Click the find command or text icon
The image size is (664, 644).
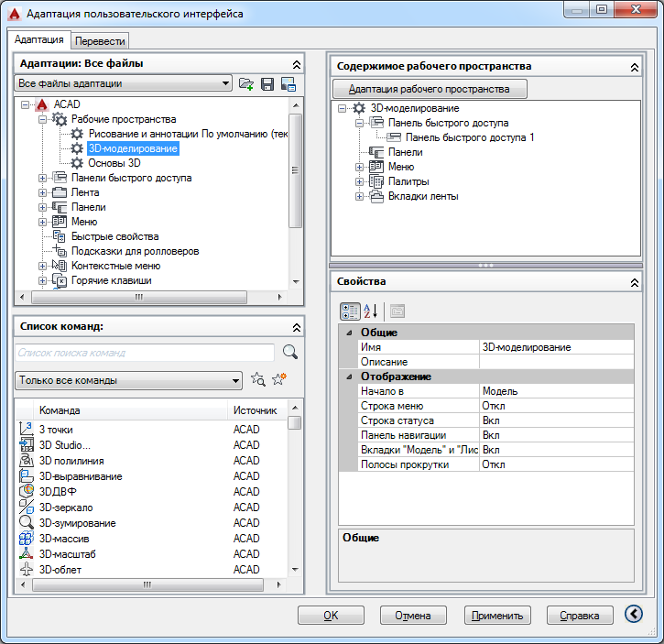click(258, 379)
